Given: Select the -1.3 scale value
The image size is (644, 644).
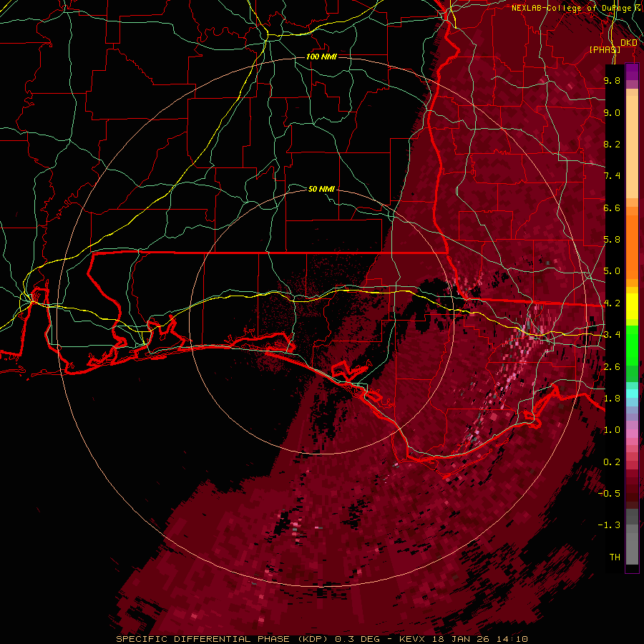Looking at the screenshot, I should (x=610, y=525).
